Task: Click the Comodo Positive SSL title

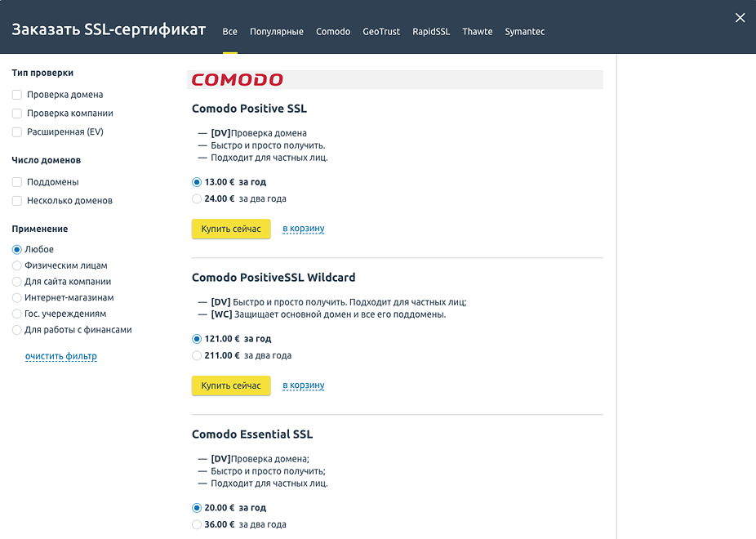Action: click(x=249, y=109)
